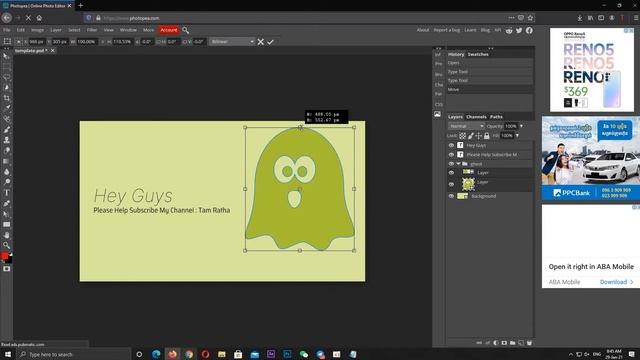Hide the ghost folder group
The width and height of the screenshot is (640, 360).
click(451, 164)
